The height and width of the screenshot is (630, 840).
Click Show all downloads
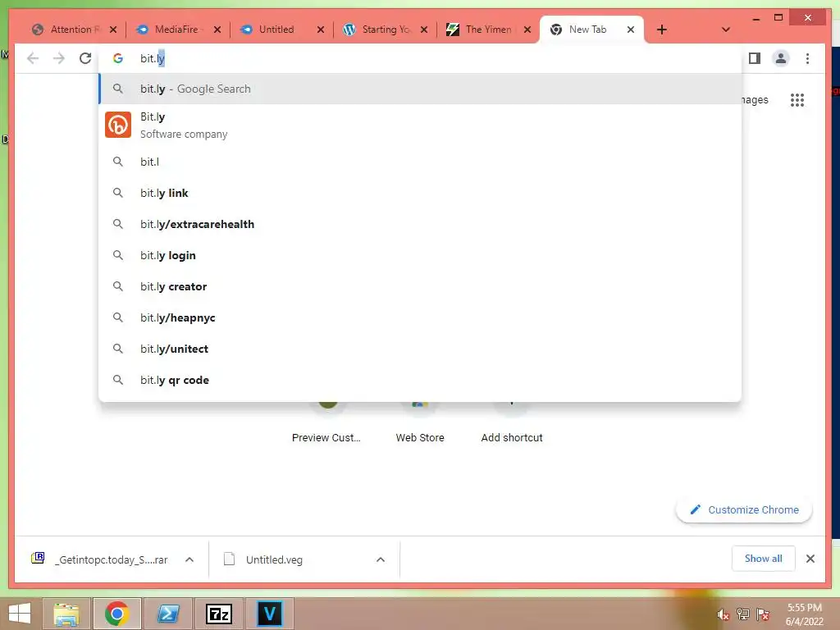click(764, 559)
